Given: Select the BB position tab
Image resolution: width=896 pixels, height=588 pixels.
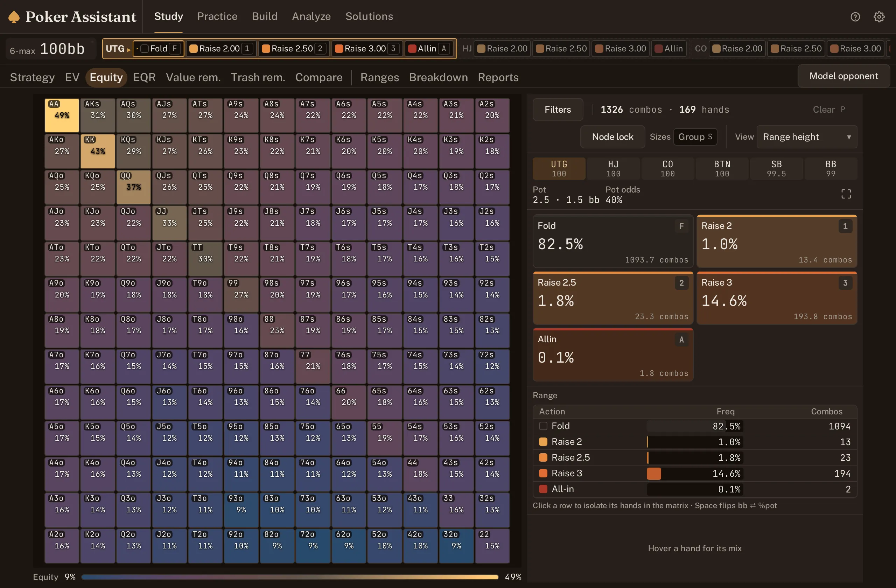Looking at the screenshot, I should click(831, 168).
